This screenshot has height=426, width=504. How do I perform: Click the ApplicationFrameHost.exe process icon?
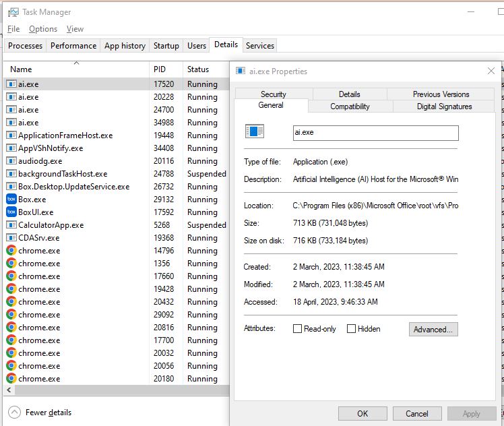pyautogui.click(x=11, y=135)
